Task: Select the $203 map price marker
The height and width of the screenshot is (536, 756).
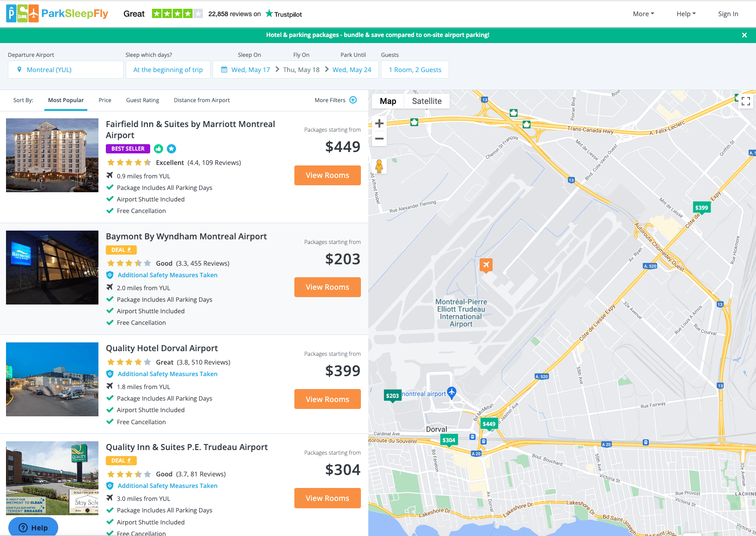Action: [392, 396]
